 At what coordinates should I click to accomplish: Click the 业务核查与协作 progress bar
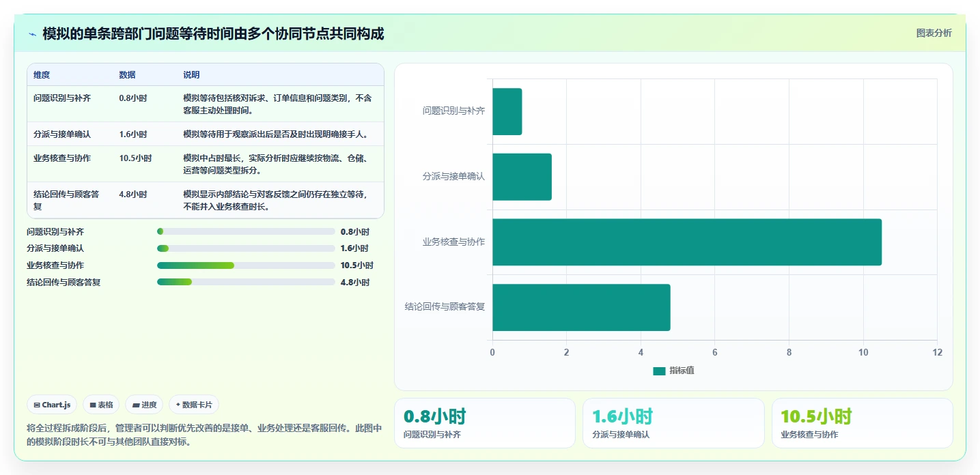(246, 265)
